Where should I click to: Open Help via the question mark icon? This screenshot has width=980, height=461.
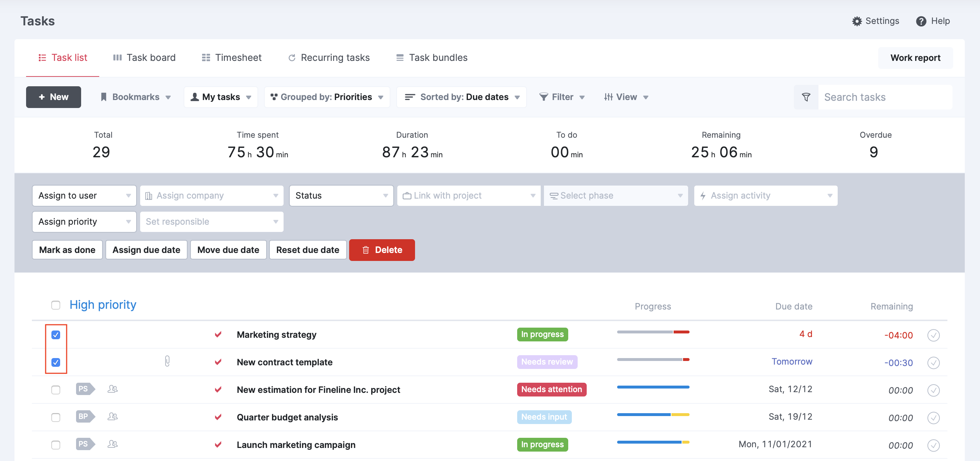coord(921,21)
